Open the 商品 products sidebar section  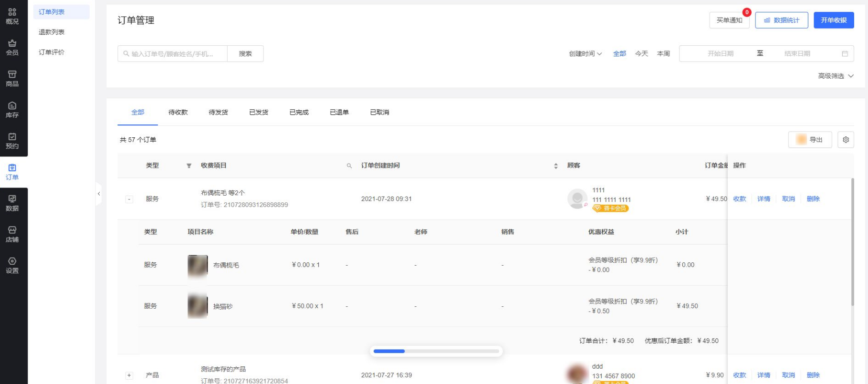(12, 79)
